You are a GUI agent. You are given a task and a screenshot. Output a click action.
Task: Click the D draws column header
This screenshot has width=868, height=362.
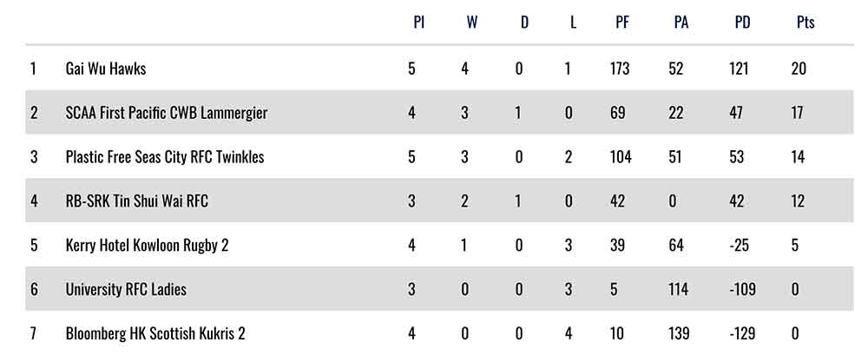(524, 23)
